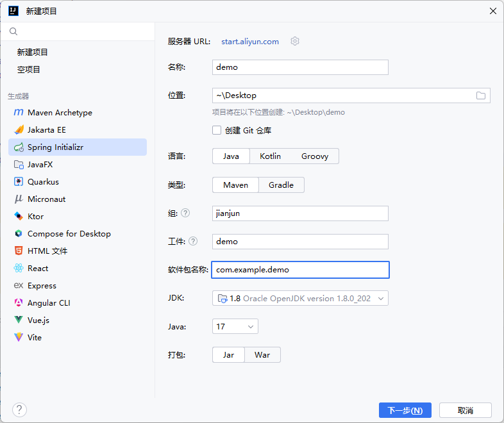Click the Jakarta EE generator icon

tap(19, 129)
